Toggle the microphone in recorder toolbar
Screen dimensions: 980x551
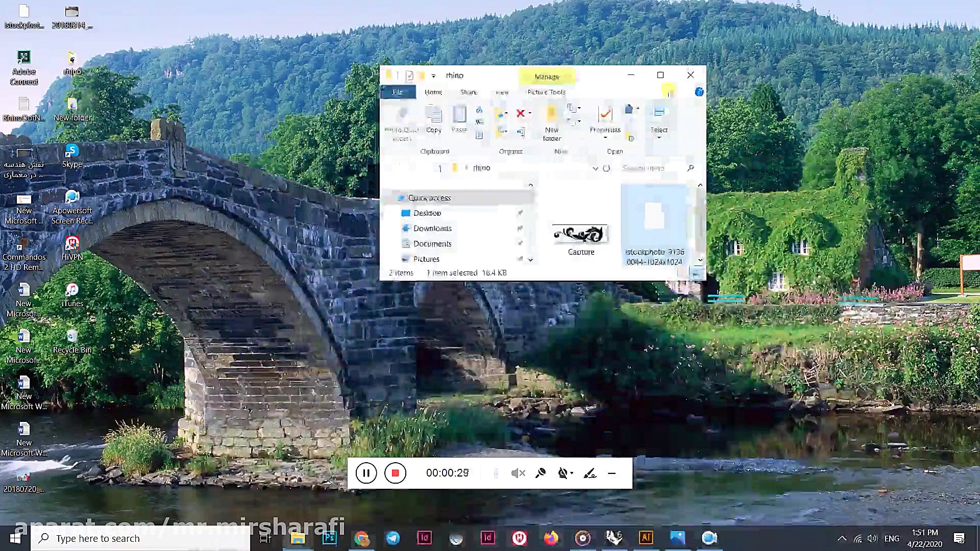[x=541, y=473]
